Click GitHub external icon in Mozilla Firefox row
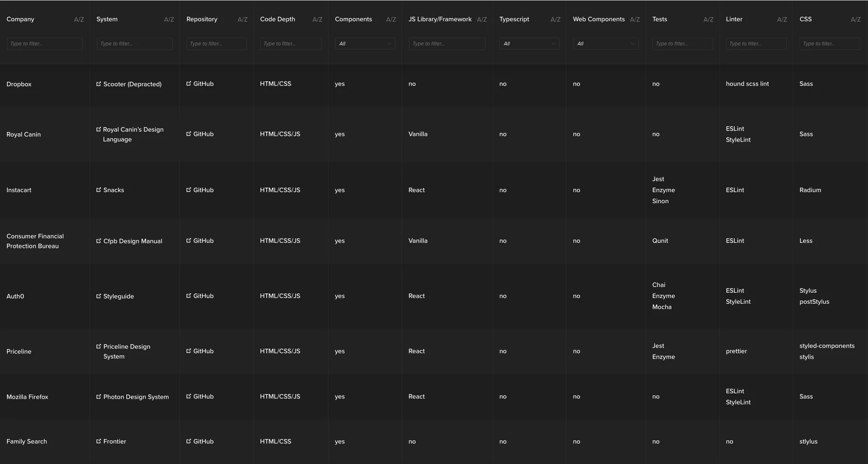The width and height of the screenshot is (868, 464). tap(189, 396)
